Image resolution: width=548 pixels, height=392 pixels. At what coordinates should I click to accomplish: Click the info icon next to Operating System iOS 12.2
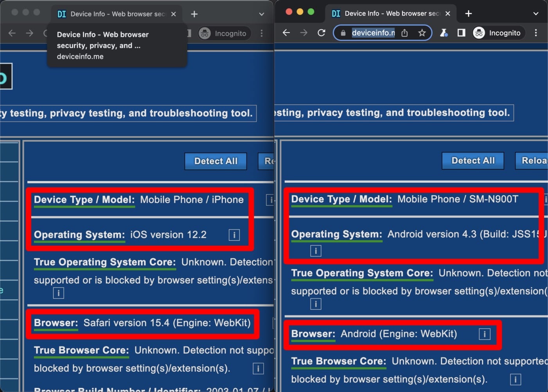pyautogui.click(x=234, y=235)
